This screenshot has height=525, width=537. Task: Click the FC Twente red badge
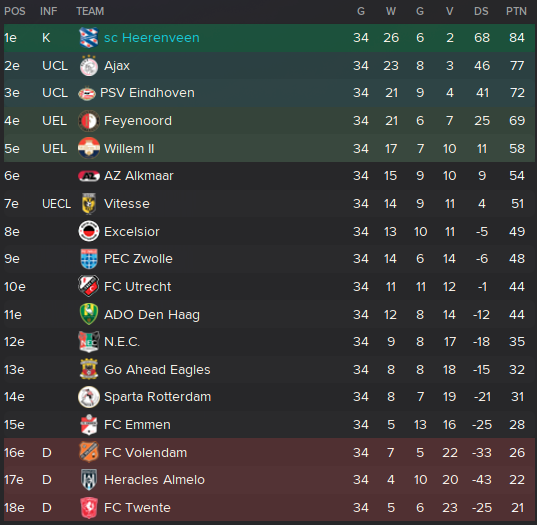[89, 508]
